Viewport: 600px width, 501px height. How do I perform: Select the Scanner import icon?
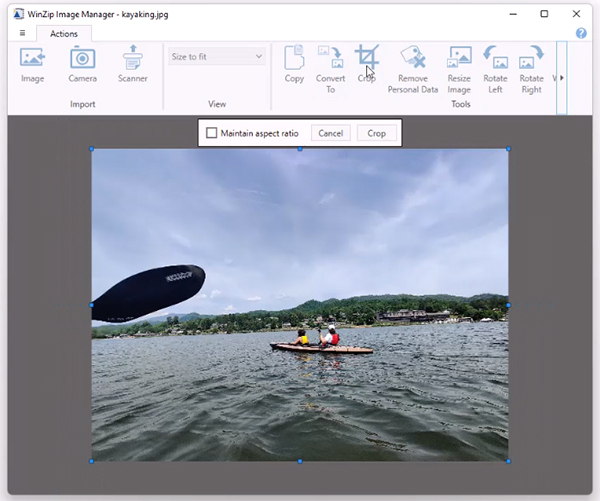click(x=132, y=59)
